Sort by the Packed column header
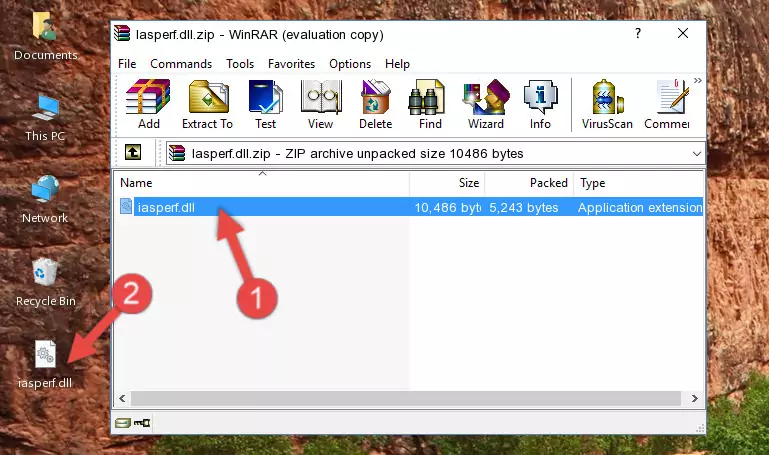Screen dimensions: 769x455 (529, 183)
